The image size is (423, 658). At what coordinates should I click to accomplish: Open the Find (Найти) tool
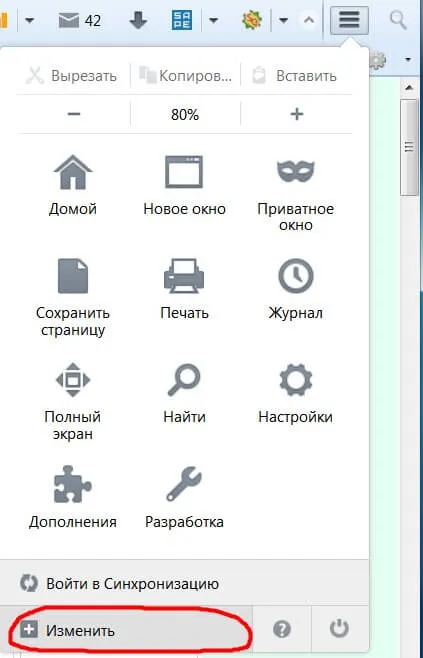pos(184,394)
